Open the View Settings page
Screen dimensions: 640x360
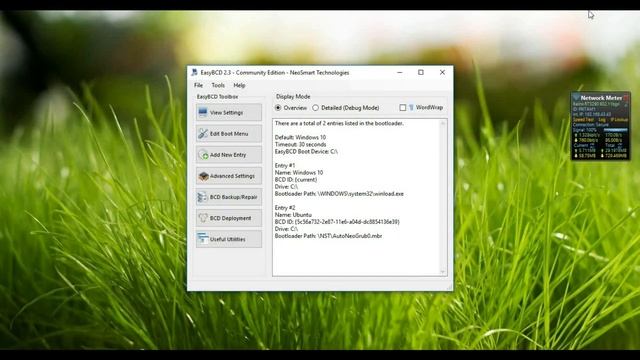(229, 113)
